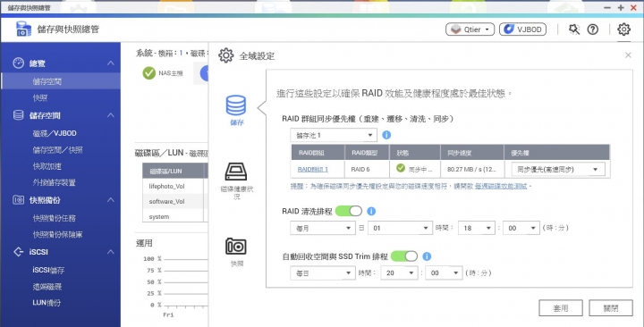Open the scrubbing minute 00 dropdown
This screenshot has width=644, height=327.
click(x=521, y=228)
